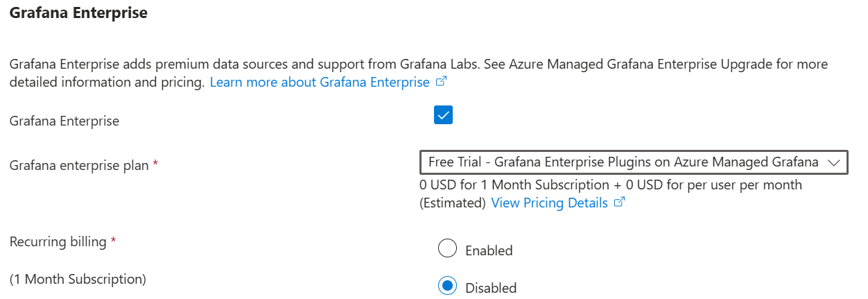Click the Recurring billing field label

[x=58, y=241]
